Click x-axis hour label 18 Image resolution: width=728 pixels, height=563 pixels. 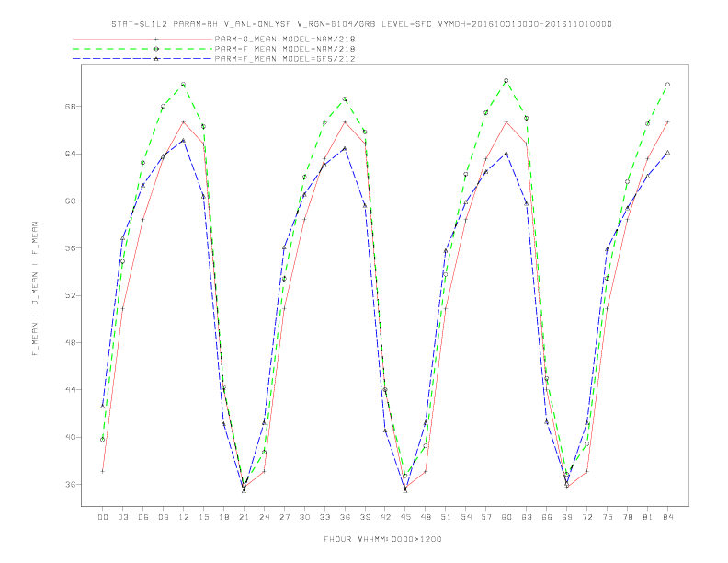[x=223, y=517]
